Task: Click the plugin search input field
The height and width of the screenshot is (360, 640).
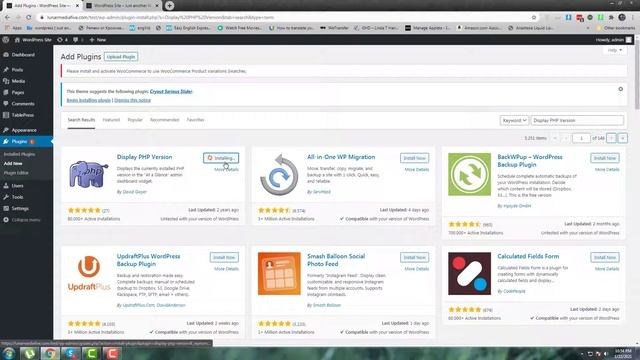Action: click(x=577, y=120)
